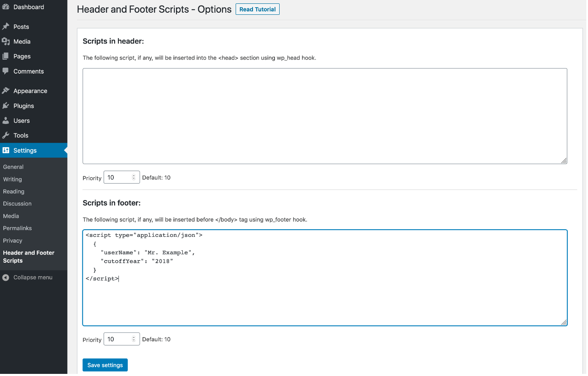Open the Permalinks settings page

tap(17, 228)
